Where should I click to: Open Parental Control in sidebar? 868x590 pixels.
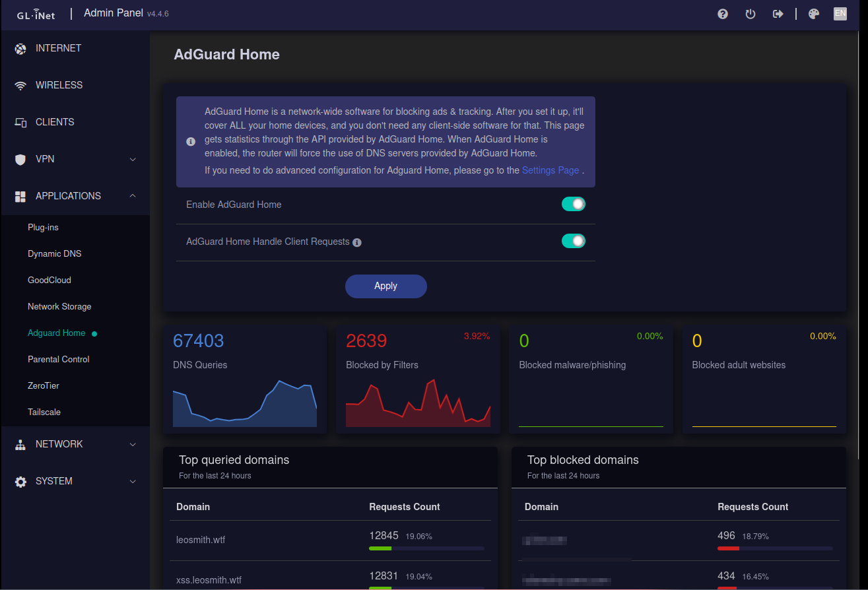point(59,360)
